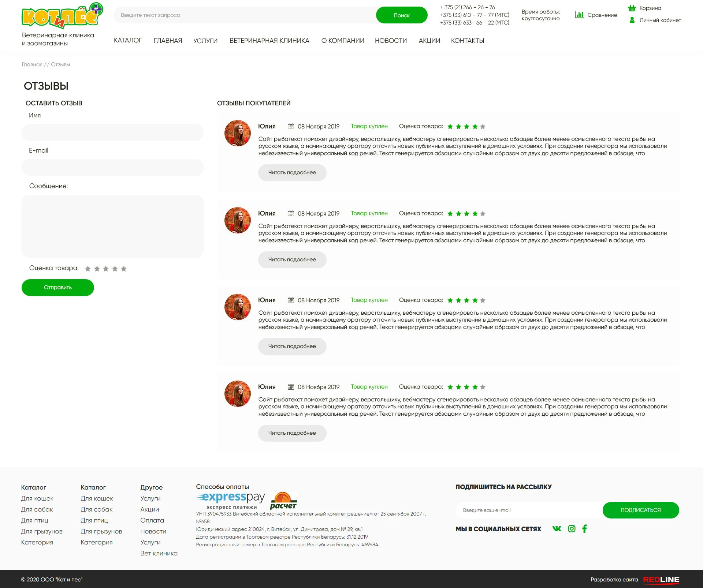Click Главная breadcrumb link

coord(32,64)
